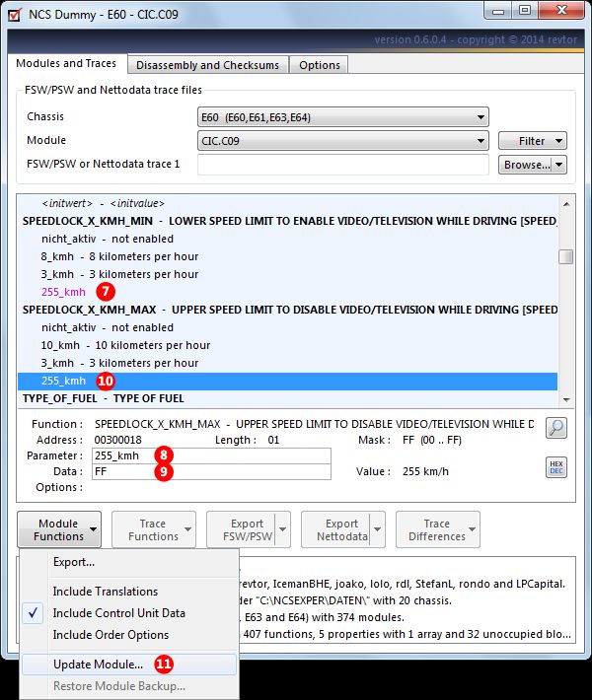
Task: Open Trace Functions dropdown button
Action: (154, 529)
